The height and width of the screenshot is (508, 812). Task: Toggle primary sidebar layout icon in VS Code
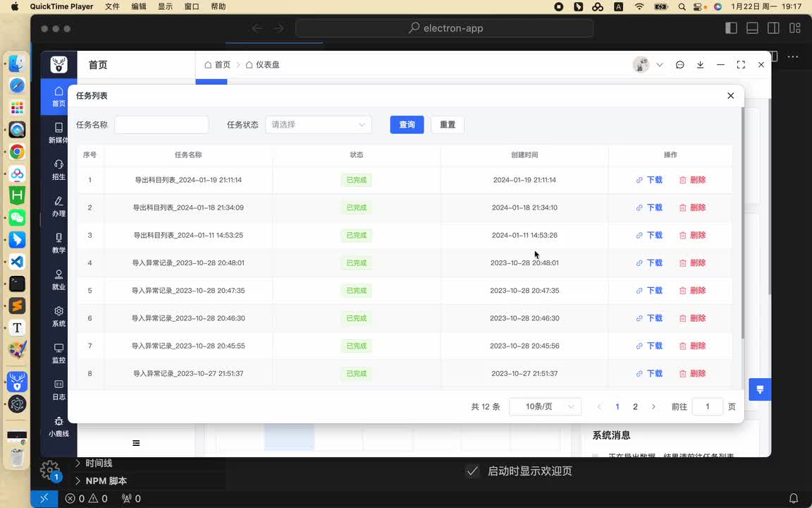point(731,28)
